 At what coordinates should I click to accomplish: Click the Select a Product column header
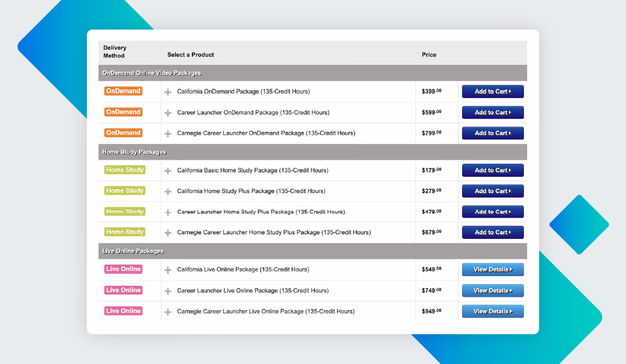coord(191,55)
